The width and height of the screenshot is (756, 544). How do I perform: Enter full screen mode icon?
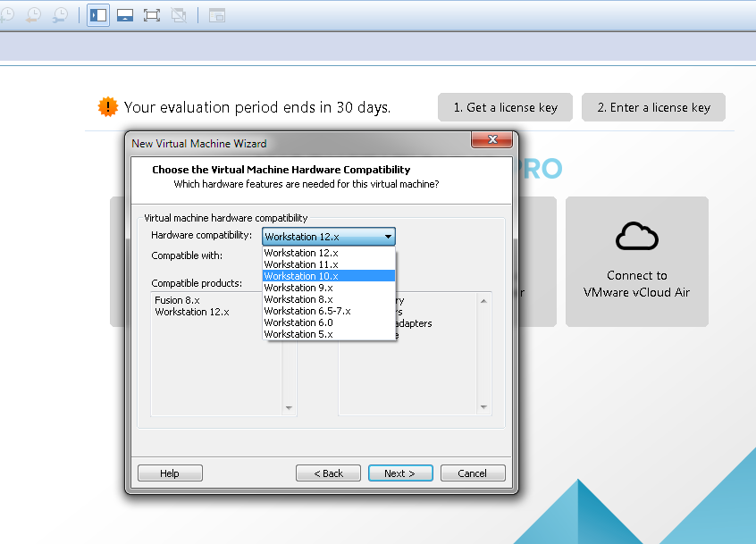tap(152, 15)
